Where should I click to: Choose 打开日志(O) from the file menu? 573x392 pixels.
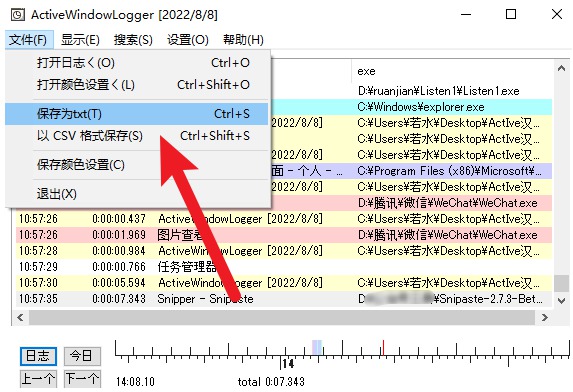pyautogui.click(x=137, y=63)
